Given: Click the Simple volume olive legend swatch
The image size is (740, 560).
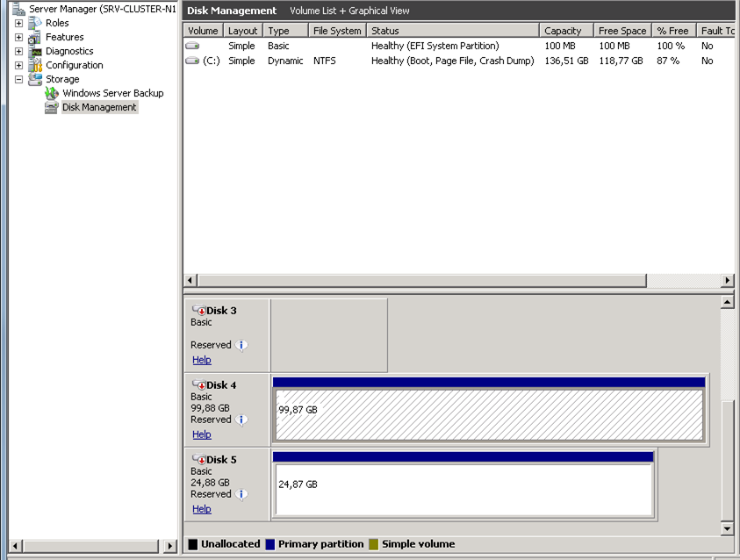Looking at the screenshot, I should (x=374, y=544).
